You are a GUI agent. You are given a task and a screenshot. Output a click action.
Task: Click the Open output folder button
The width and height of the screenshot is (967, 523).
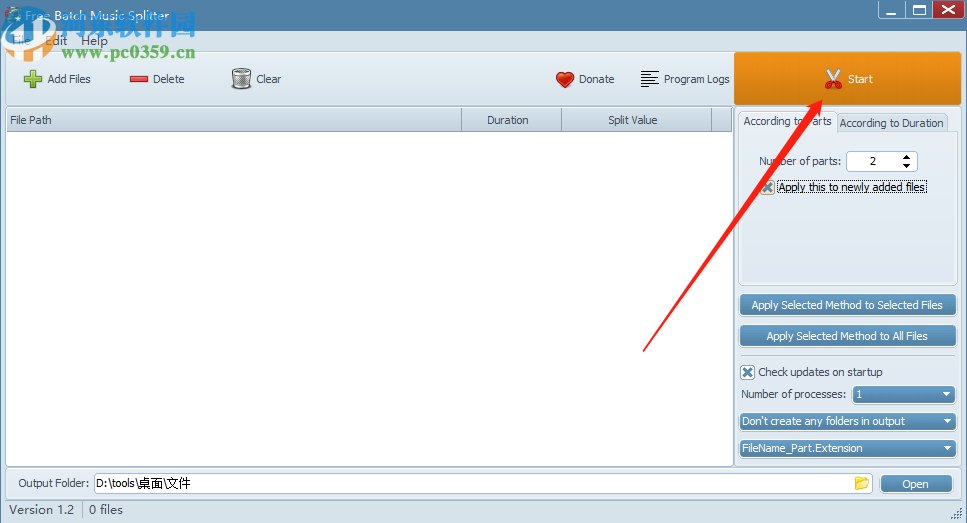(915, 484)
